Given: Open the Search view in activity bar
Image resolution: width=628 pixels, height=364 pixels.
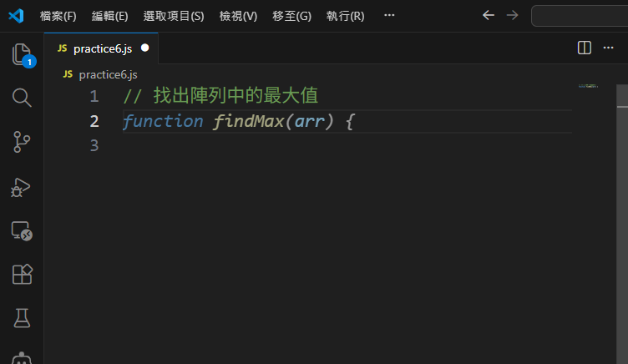Looking at the screenshot, I should (22, 98).
